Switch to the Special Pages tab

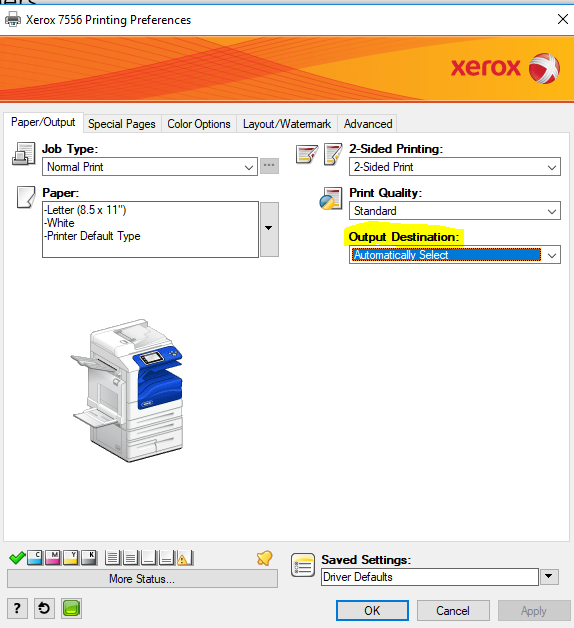[x=122, y=124]
